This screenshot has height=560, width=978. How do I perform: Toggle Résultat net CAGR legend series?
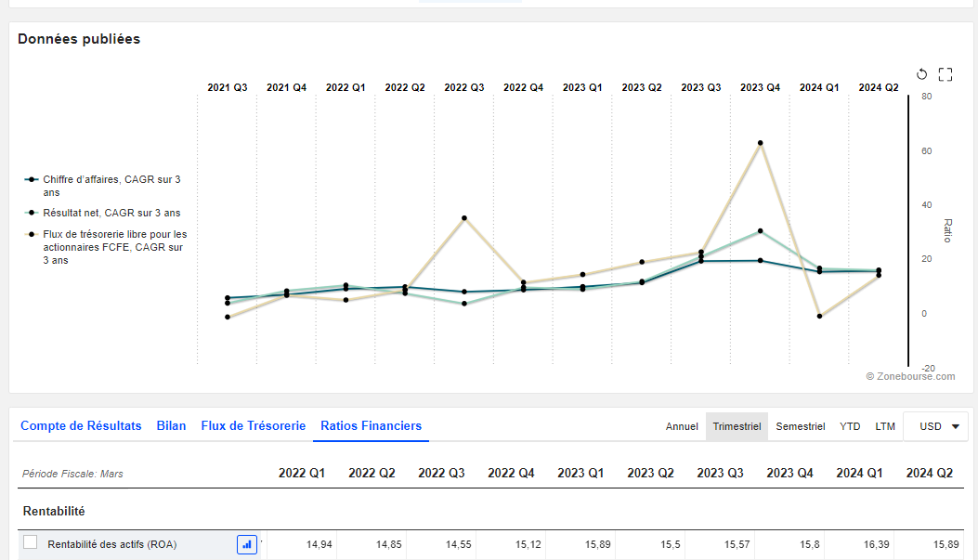[x=111, y=214]
